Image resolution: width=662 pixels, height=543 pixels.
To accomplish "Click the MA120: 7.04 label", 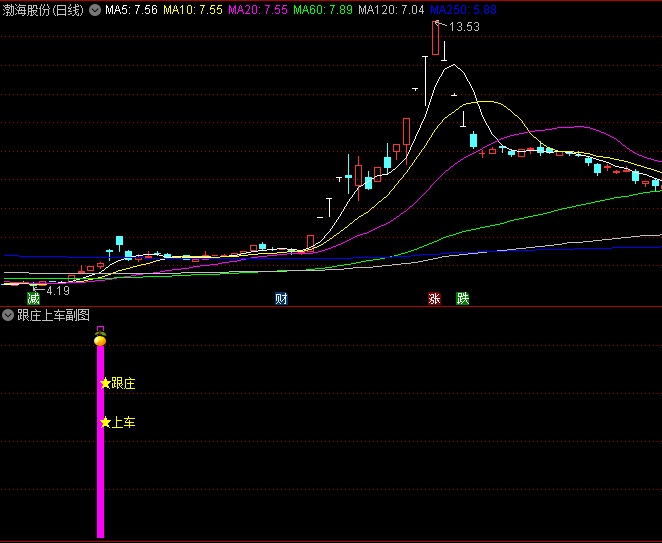I will 391,10.
